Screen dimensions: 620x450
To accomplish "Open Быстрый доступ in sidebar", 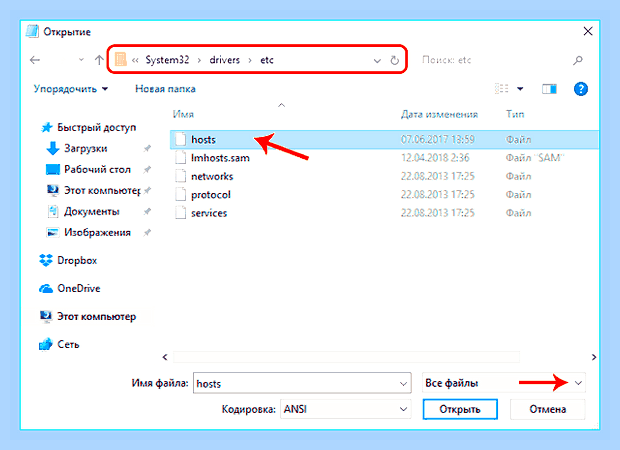I will coord(89,127).
